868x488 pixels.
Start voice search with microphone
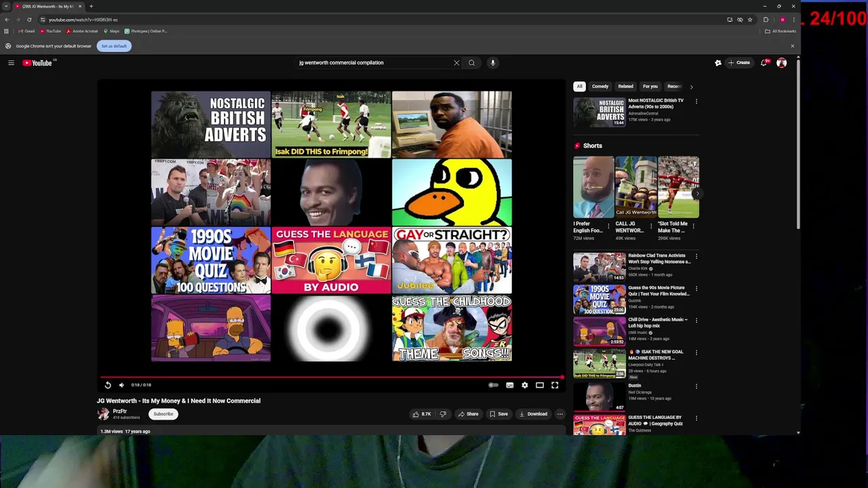493,63
